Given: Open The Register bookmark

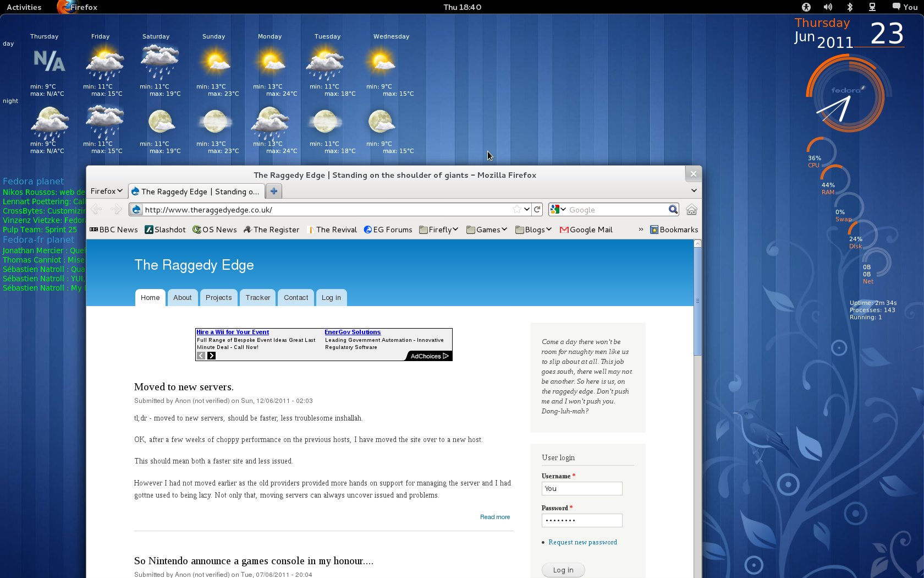Looking at the screenshot, I should [x=271, y=230].
